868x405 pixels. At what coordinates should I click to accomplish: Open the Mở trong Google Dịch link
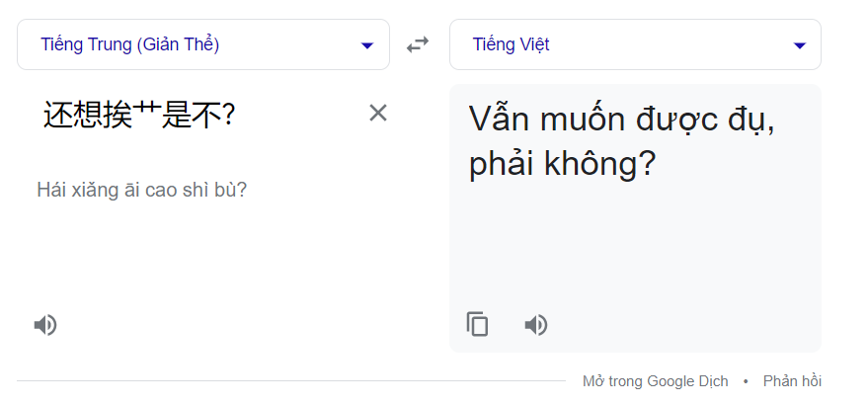pyautogui.click(x=656, y=381)
